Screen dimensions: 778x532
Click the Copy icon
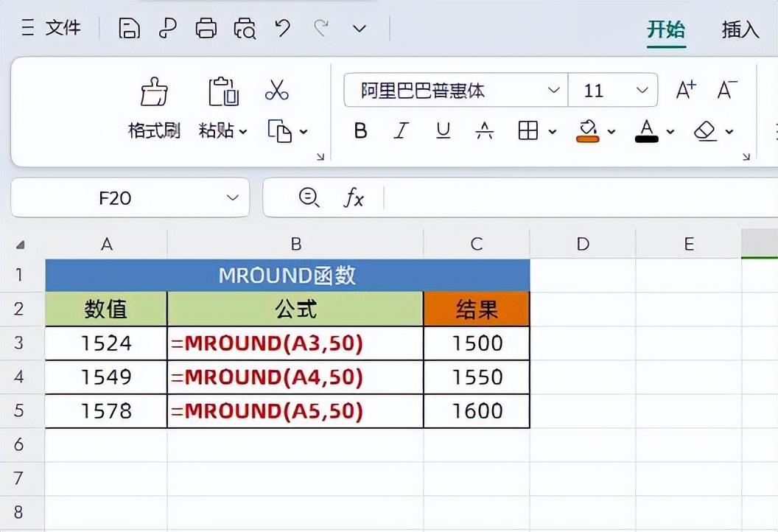pyautogui.click(x=280, y=131)
